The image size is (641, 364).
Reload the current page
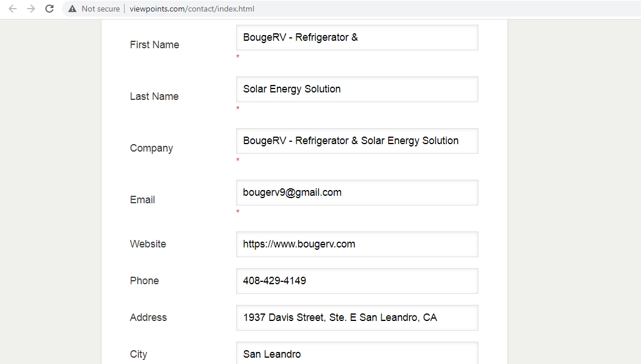coord(49,9)
